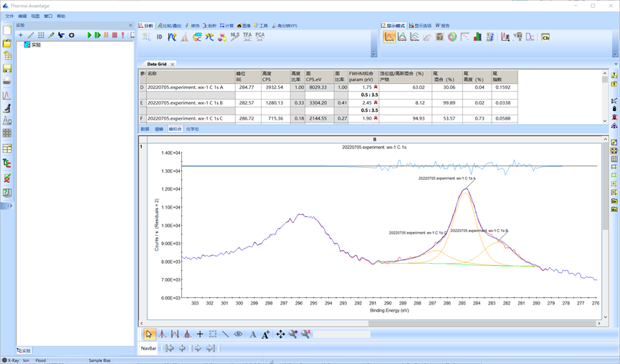Click the peak ID icon in analysis ribbon
The width and height of the screenshot is (620, 364).
click(x=159, y=37)
